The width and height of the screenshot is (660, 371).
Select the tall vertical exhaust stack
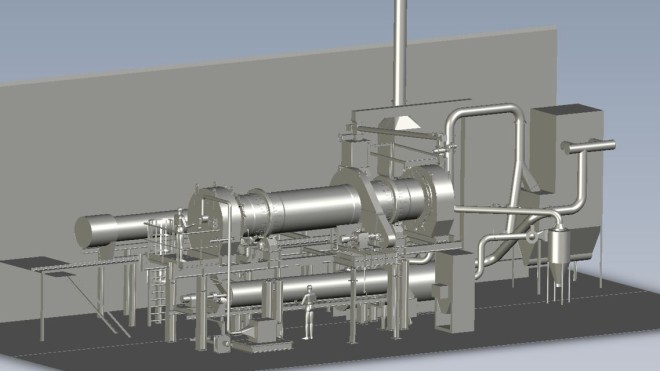pos(400,53)
